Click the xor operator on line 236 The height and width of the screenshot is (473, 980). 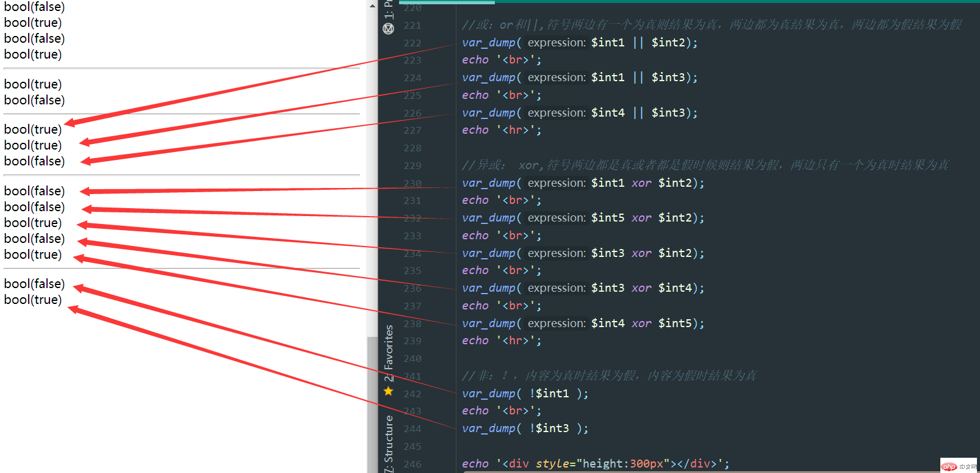point(641,287)
